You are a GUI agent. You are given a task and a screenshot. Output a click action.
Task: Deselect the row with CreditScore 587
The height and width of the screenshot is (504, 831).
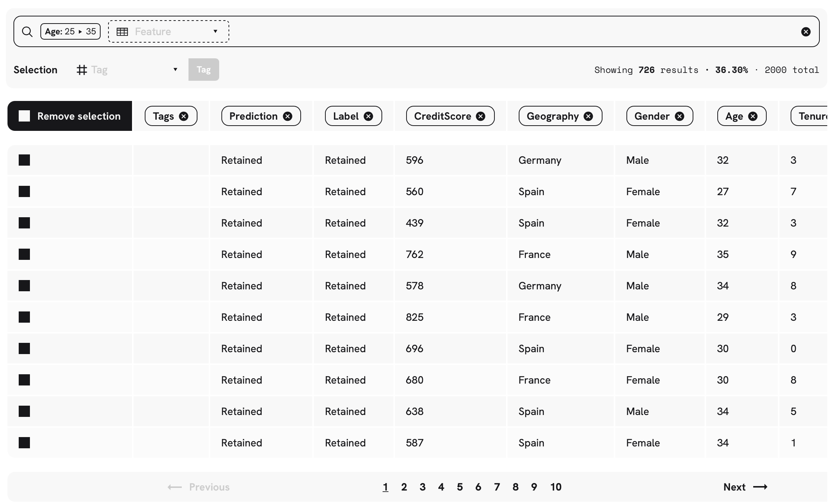(24, 443)
